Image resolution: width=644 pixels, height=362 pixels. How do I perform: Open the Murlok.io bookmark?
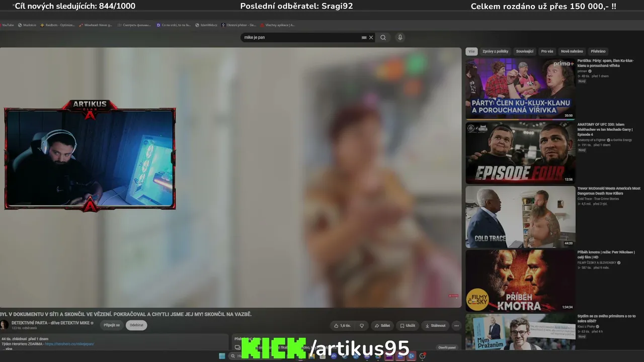pos(27,25)
